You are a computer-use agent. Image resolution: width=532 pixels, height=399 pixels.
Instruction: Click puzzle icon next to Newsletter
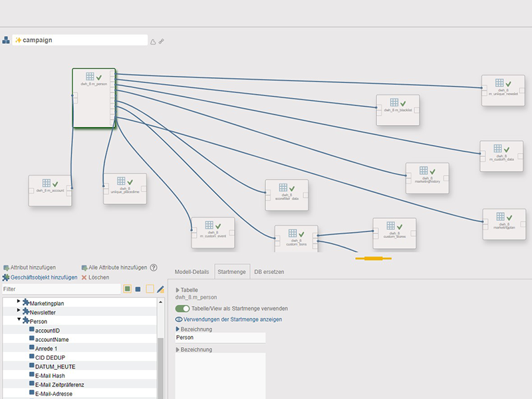click(26, 311)
